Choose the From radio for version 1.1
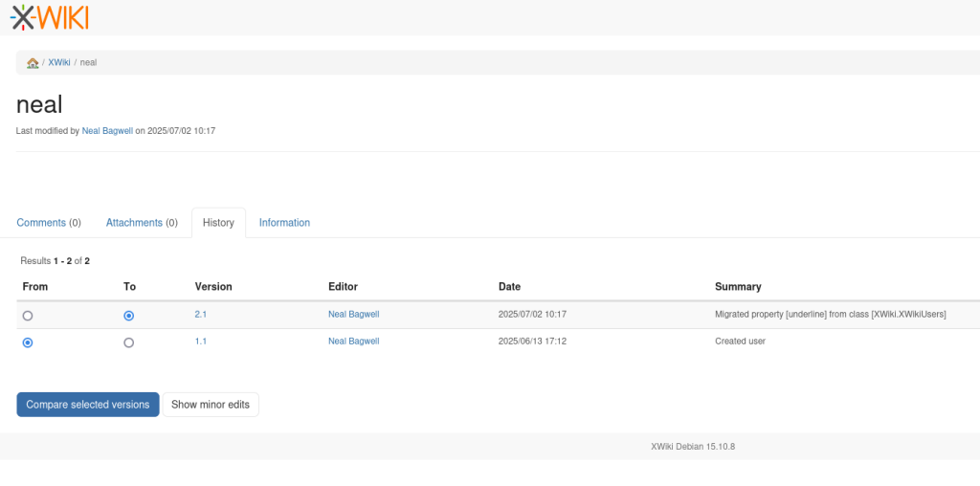Viewport: 980px width, 486px height. tap(28, 342)
